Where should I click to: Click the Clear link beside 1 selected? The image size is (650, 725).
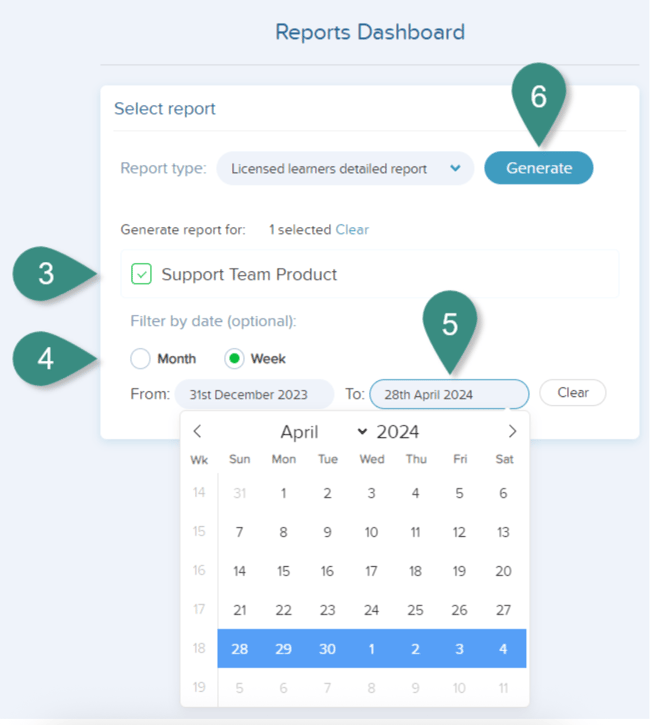click(352, 230)
